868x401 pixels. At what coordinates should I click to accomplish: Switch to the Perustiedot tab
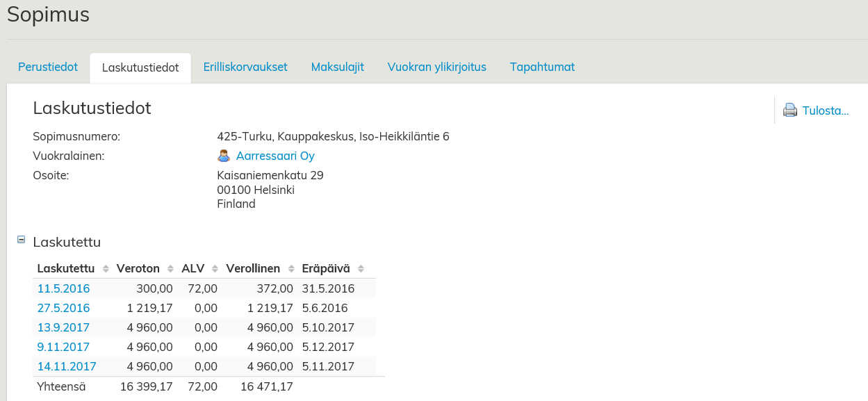point(48,67)
